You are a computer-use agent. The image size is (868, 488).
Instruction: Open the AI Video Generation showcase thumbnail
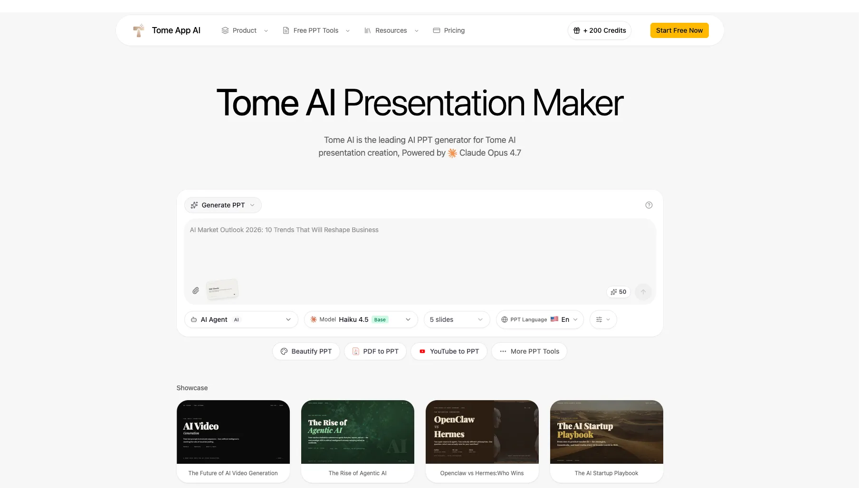pos(233,432)
